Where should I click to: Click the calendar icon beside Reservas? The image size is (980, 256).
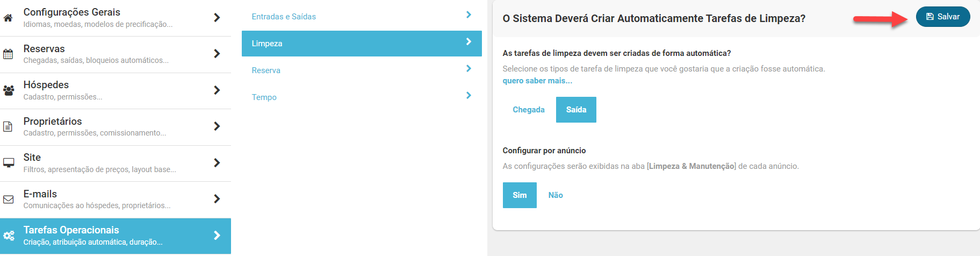click(8, 54)
